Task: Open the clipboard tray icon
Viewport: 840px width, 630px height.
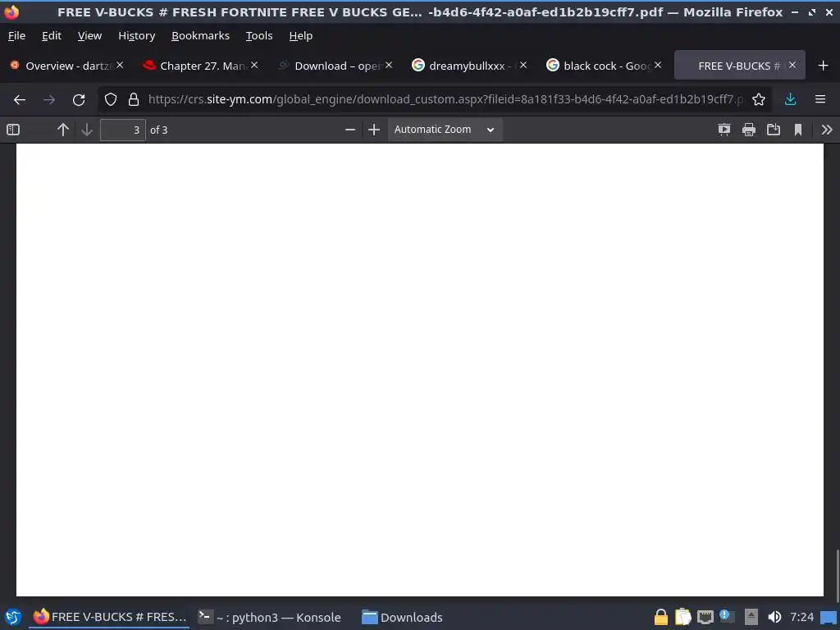Action: pyautogui.click(x=683, y=617)
